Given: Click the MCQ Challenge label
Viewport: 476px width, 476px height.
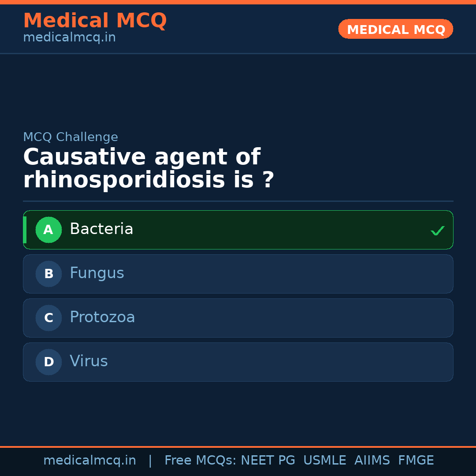Looking at the screenshot, I should tap(71, 137).
